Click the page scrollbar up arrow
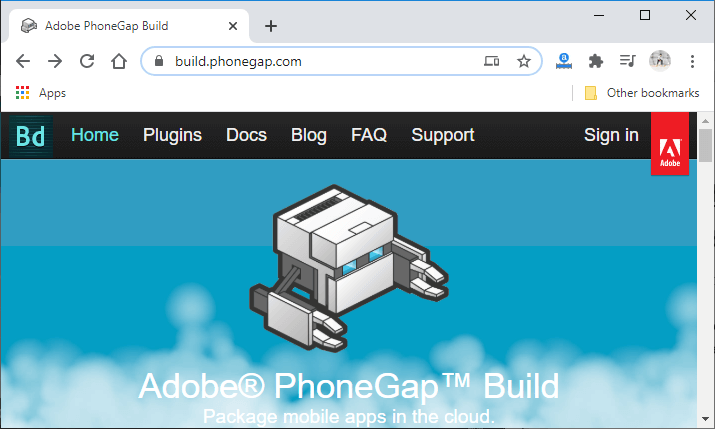This screenshot has height=429, width=715. tap(705, 121)
